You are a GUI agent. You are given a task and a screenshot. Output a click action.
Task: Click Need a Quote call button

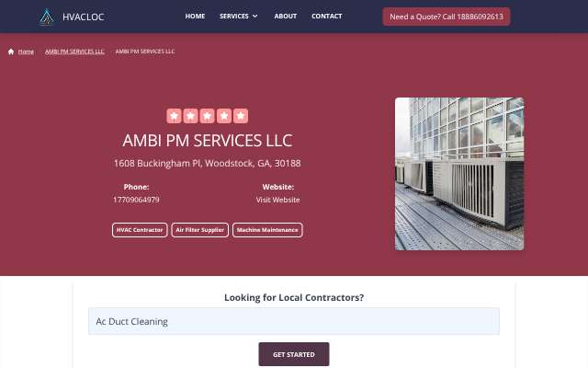pos(447,17)
